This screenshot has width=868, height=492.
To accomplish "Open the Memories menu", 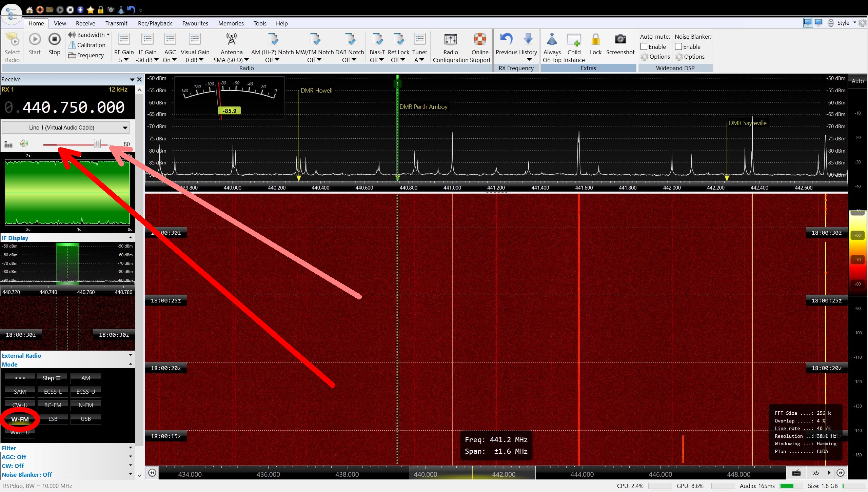I will tap(231, 23).
